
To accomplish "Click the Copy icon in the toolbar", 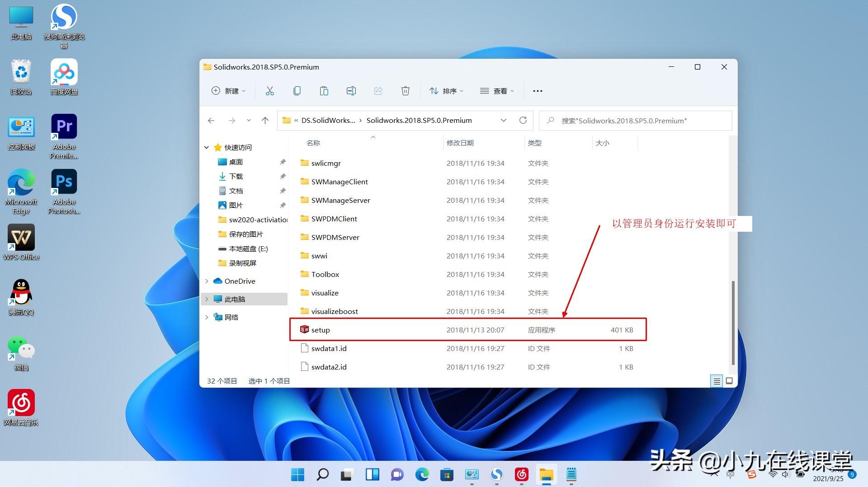I will (x=297, y=90).
